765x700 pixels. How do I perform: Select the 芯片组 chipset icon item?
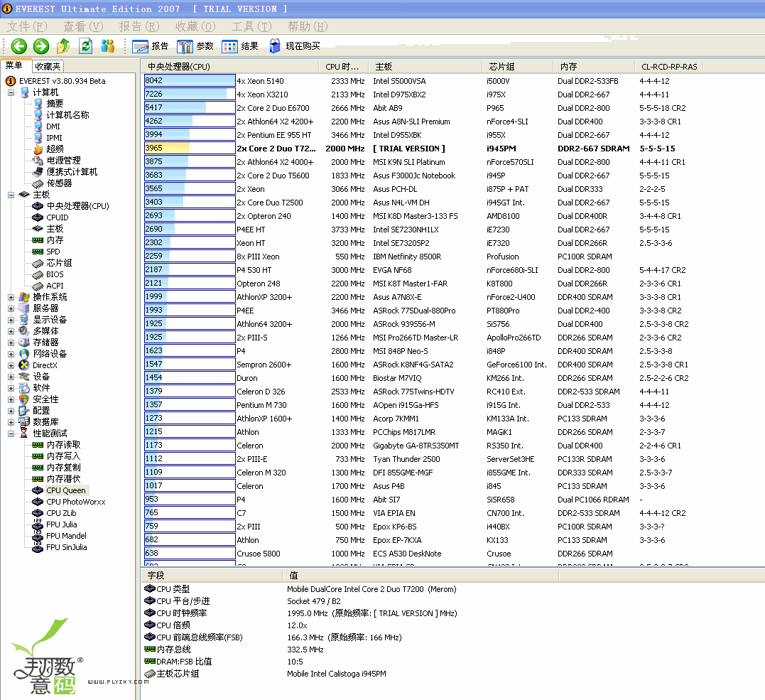[x=38, y=263]
